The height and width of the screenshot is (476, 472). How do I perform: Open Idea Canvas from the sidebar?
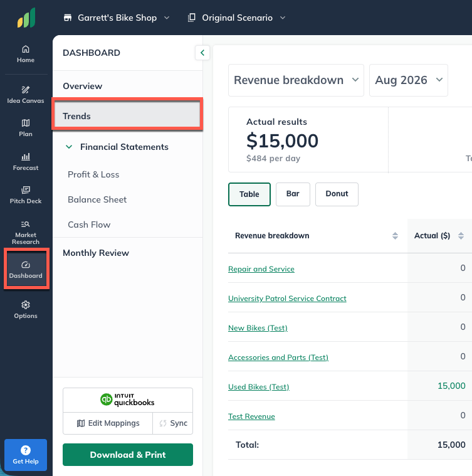26,95
